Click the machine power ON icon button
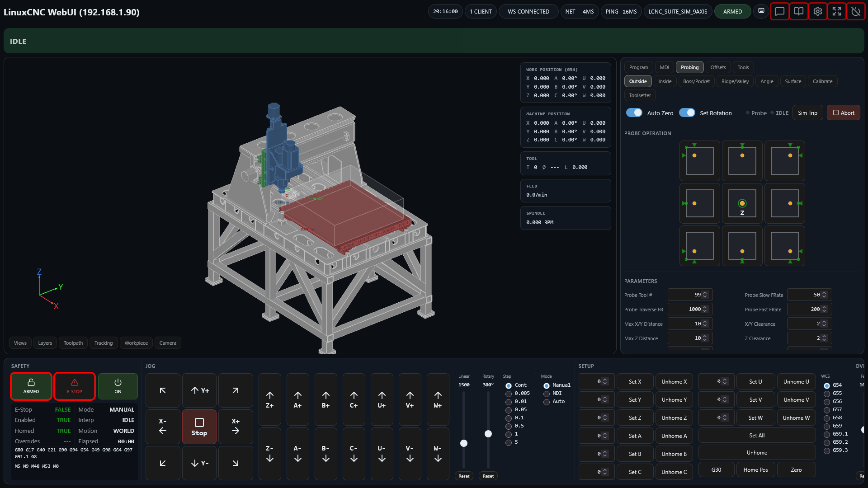The width and height of the screenshot is (868, 488). [x=118, y=386]
